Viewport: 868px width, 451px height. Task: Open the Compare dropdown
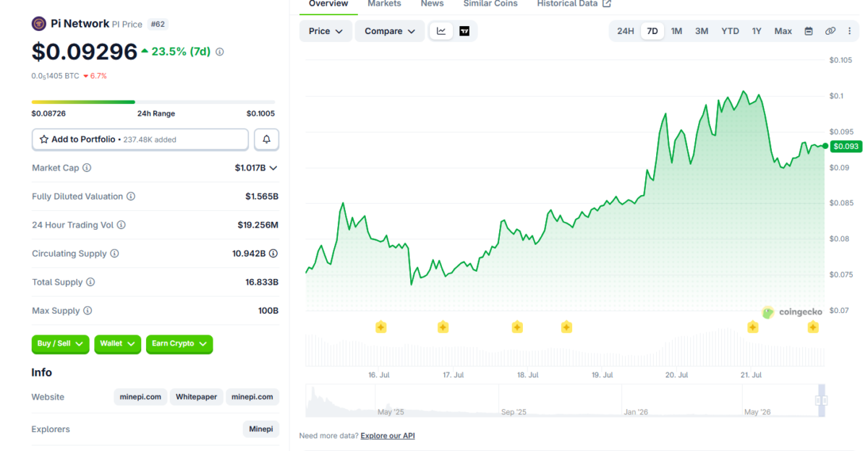pyautogui.click(x=390, y=31)
